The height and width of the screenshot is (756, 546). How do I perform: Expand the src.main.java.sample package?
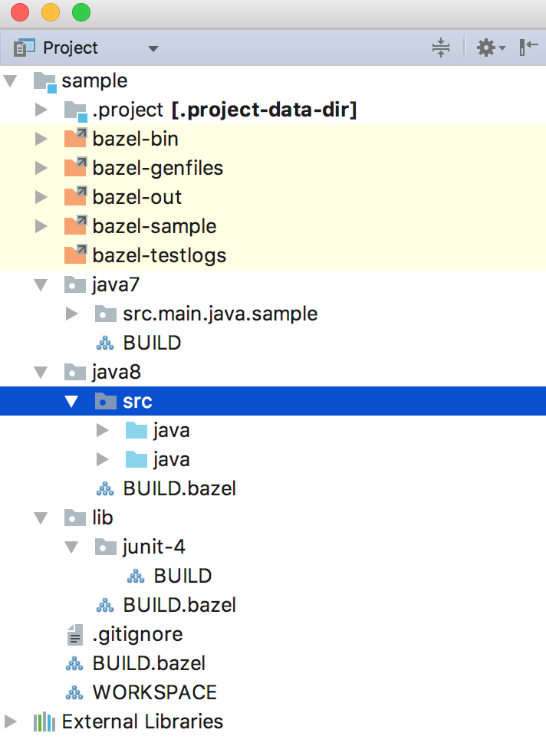pyautogui.click(x=71, y=313)
